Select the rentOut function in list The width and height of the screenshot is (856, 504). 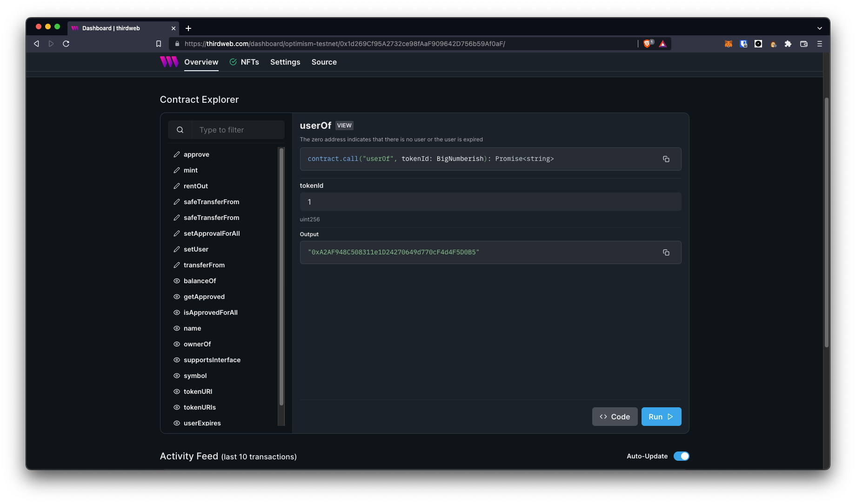(x=195, y=186)
